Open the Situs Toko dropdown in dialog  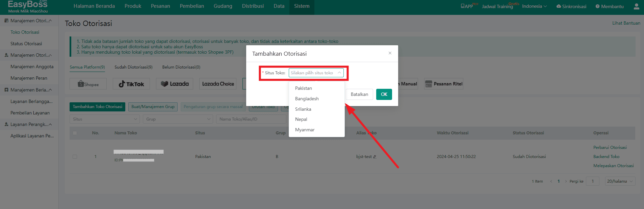pyautogui.click(x=316, y=73)
